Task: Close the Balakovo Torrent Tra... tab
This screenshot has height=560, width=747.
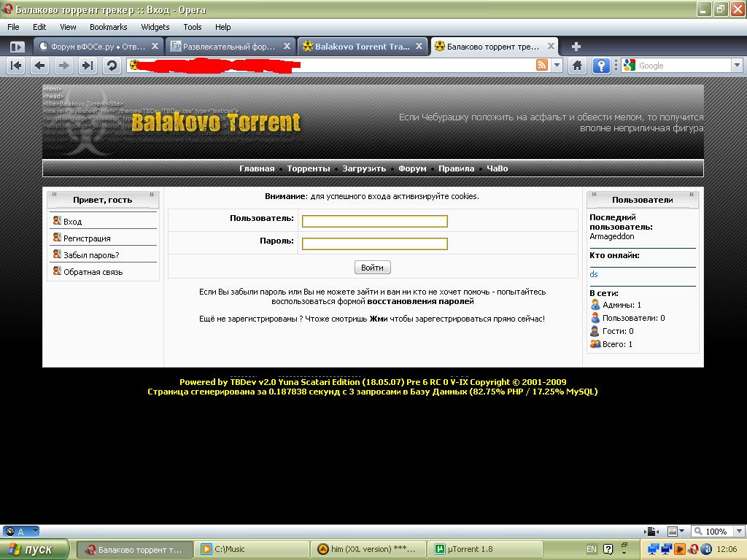Action: pyautogui.click(x=419, y=46)
